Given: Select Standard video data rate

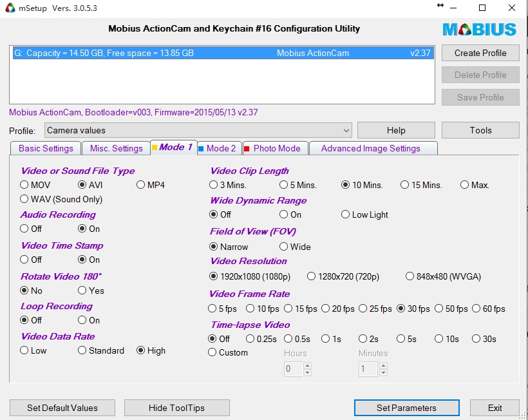Looking at the screenshot, I should (101, 350).
